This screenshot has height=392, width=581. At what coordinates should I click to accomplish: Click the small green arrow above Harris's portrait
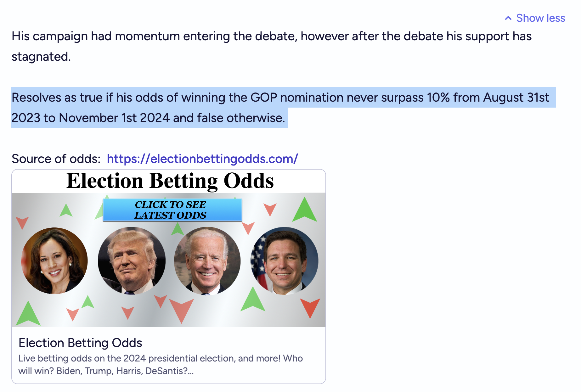coord(66,210)
